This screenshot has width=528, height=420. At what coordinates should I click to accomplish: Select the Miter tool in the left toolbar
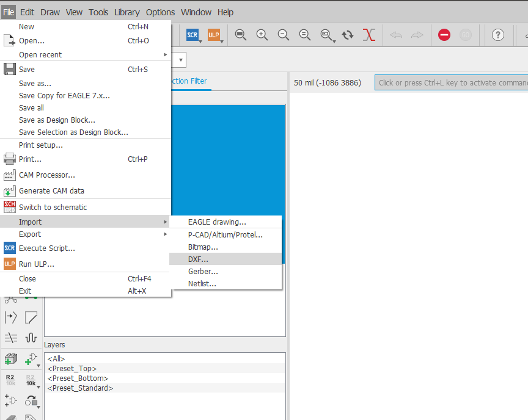(31, 317)
